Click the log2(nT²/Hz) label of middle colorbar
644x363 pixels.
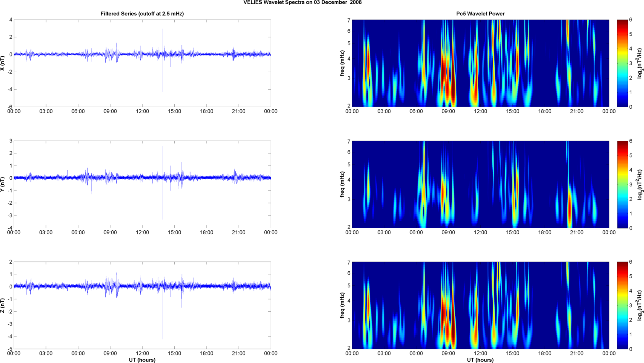pyautogui.click(x=640, y=184)
